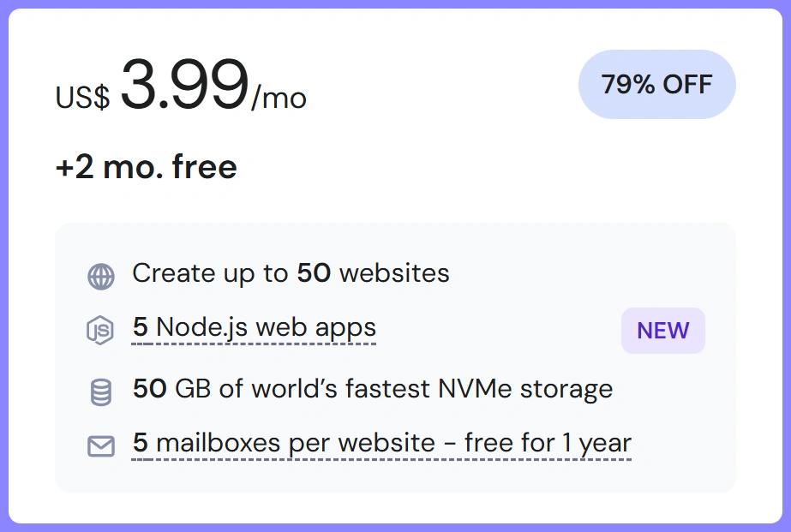Image resolution: width=791 pixels, height=532 pixels.
Task: Select the 50 GB NVMe storage row
Action: coord(370,388)
